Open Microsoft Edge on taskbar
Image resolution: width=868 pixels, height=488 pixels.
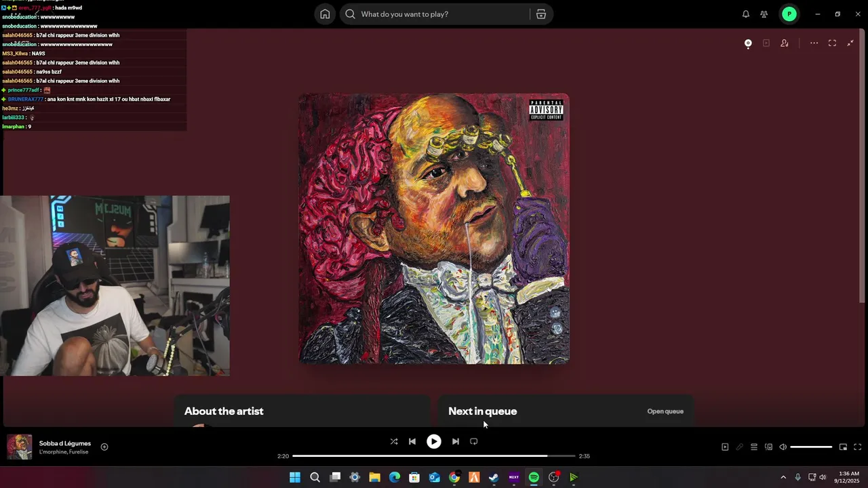[x=395, y=478]
